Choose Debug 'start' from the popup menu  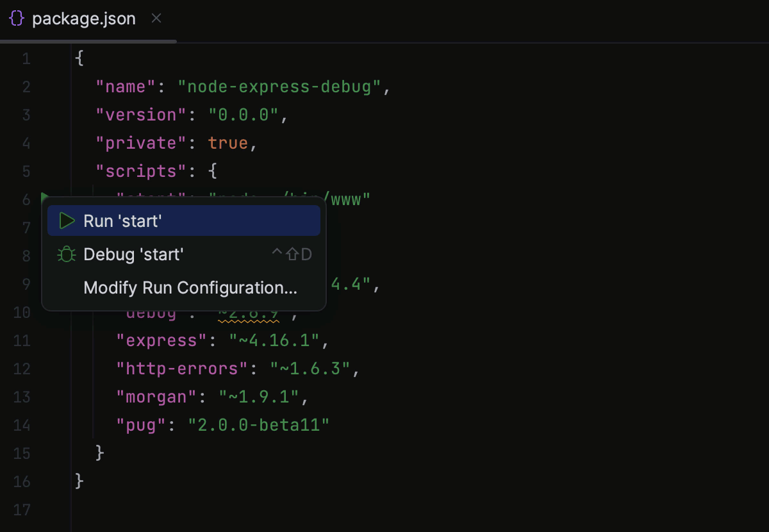click(x=133, y=254)
